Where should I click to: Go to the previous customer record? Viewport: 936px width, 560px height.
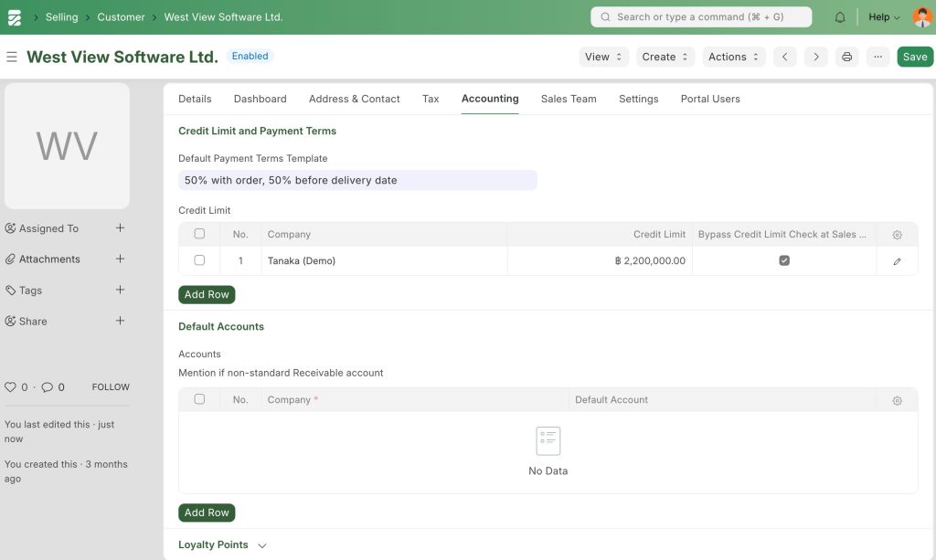click(x=785, y=57)
